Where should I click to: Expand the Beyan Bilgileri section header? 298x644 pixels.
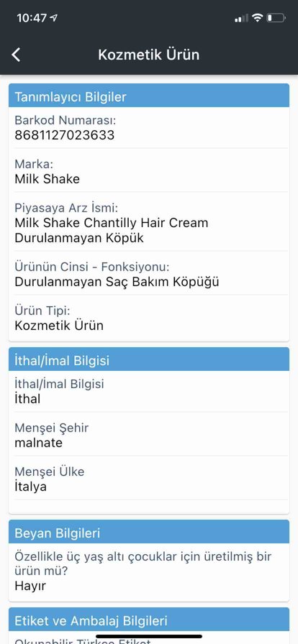(149, 532)
